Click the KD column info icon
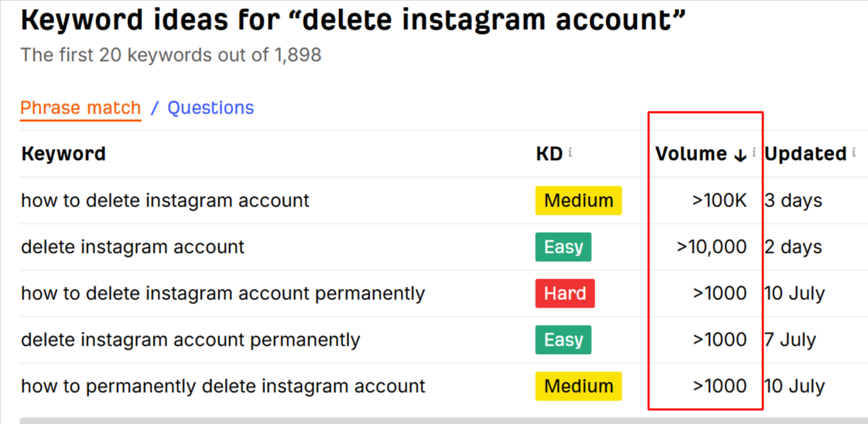Screen dimensions: 868x424 [x=570, y=152]
